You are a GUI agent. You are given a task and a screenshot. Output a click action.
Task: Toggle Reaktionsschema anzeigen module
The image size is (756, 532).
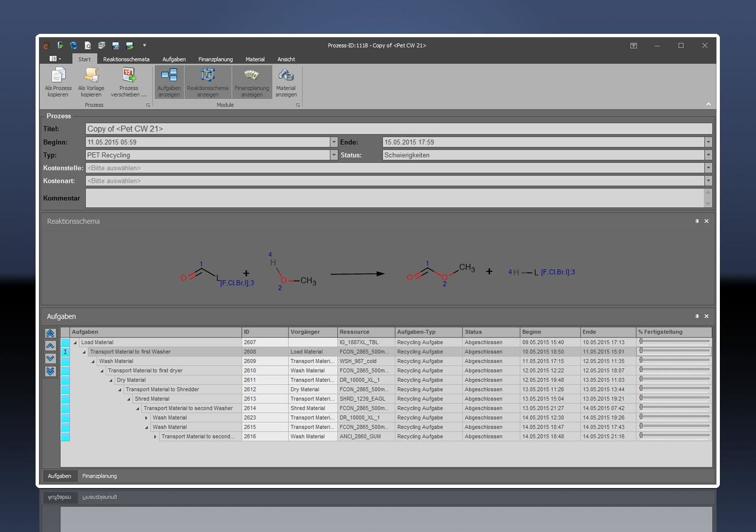pyautogui.click(x=208, y=82)
